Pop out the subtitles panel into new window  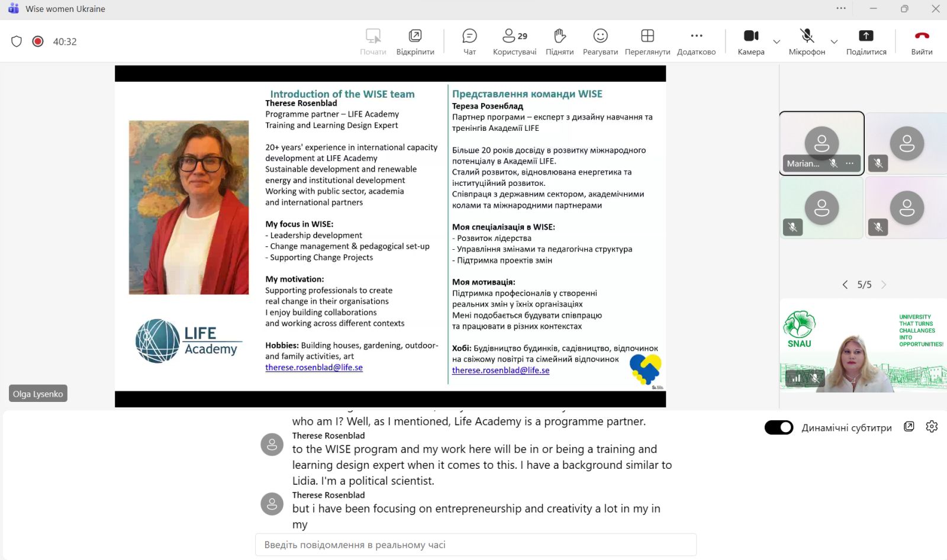click(x=909, y=427)
